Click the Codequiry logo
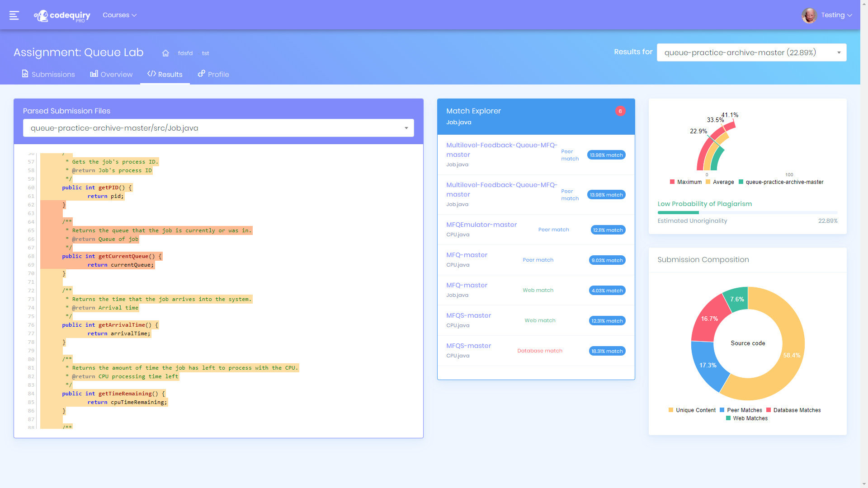 pyautogui.click(x=62, y=15)
